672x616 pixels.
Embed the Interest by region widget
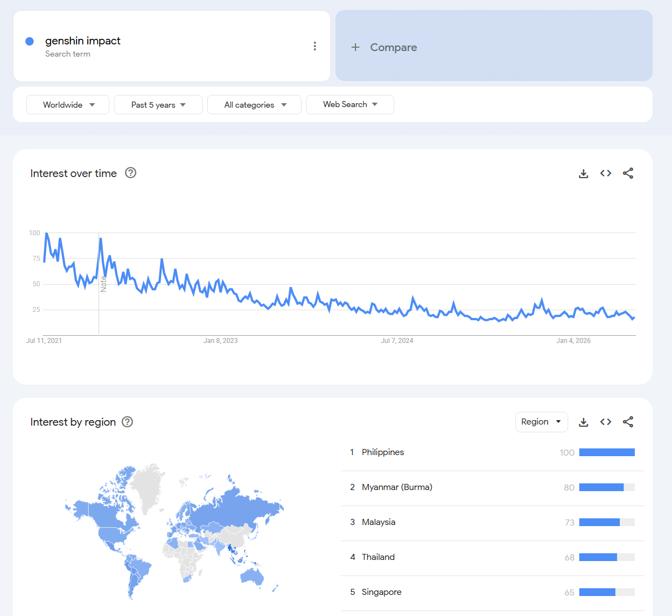[606, 422]
